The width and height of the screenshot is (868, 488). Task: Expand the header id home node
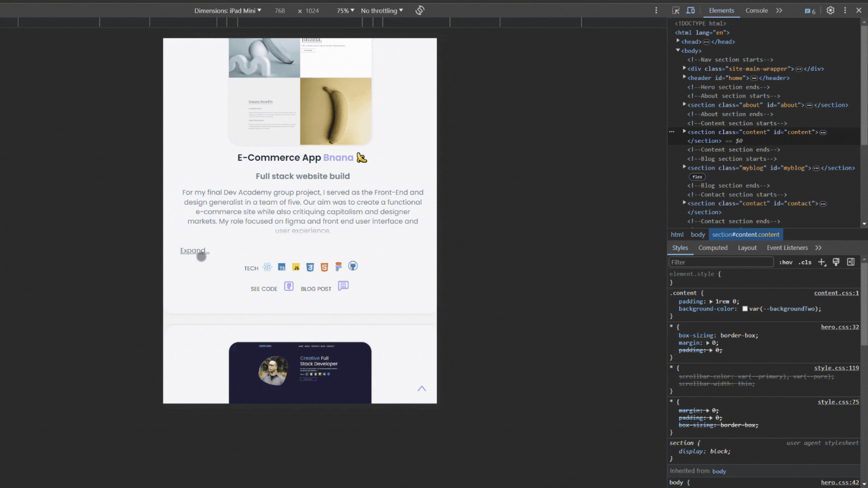tap(684, 77)
